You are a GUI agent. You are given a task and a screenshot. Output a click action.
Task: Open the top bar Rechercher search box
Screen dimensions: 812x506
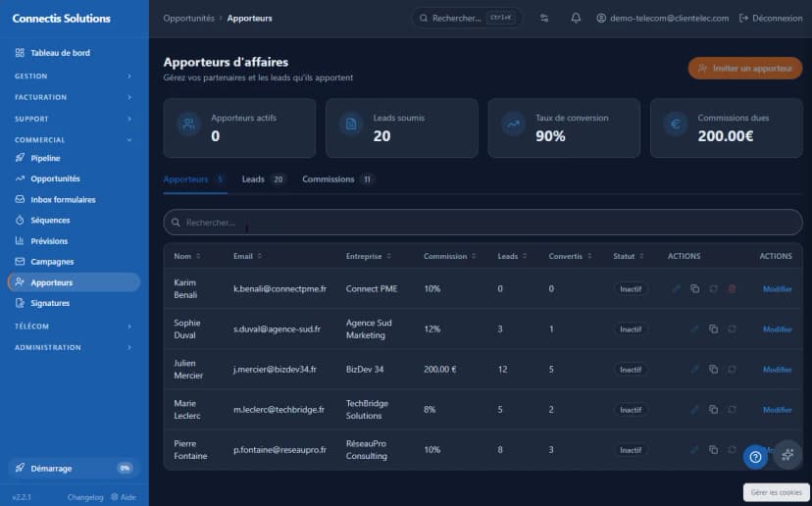pos(467,18)
